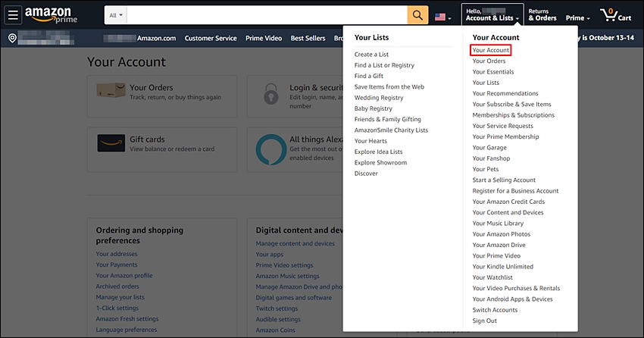Click the Gift cards card image
Viewport: 644px width, 338px height.
[111, 143]
